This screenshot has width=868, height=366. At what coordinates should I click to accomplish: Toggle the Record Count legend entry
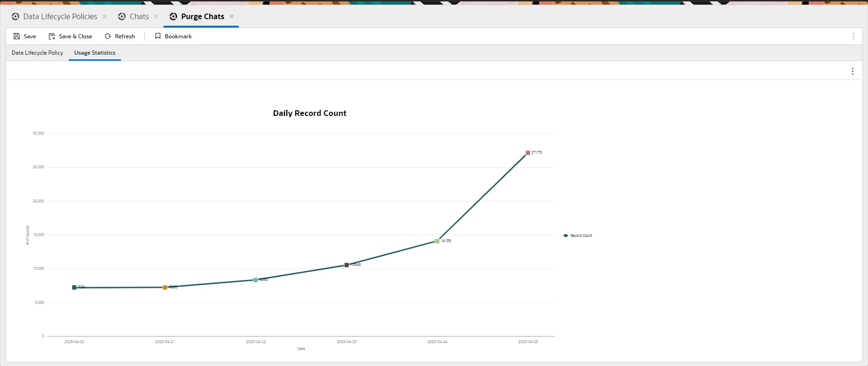[x=578, y=236]
